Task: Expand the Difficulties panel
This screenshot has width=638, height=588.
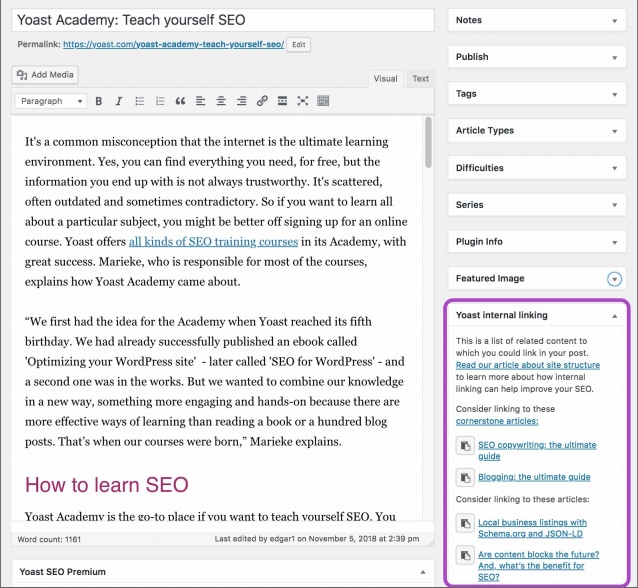Action: tap(614, 168)
